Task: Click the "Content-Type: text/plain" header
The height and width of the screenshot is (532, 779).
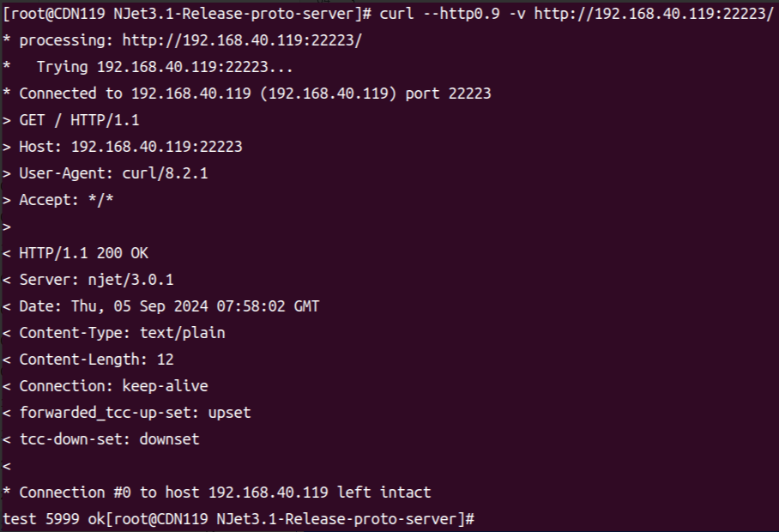Action: pyautogui.click(x=122, y=333)
